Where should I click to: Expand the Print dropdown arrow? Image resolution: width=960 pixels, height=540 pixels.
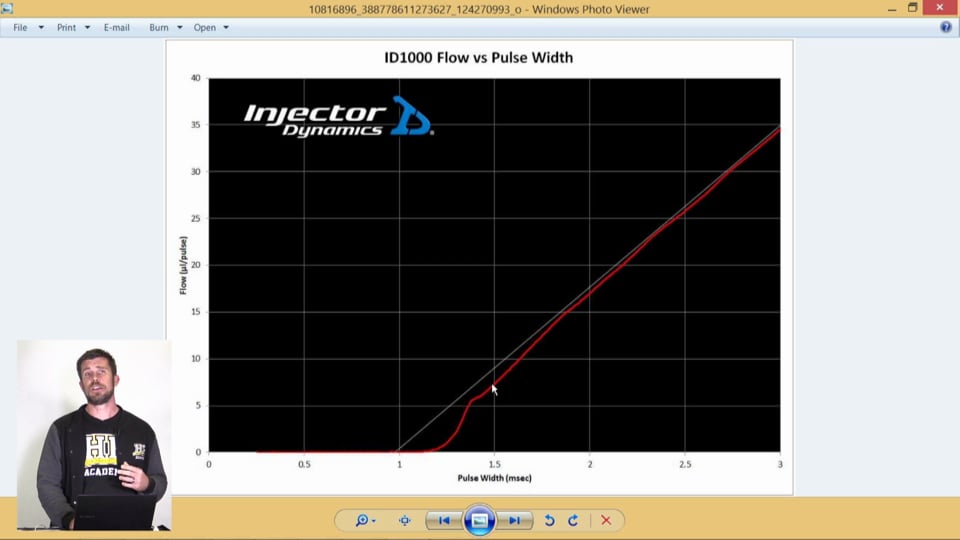click(x=88, y=28)
